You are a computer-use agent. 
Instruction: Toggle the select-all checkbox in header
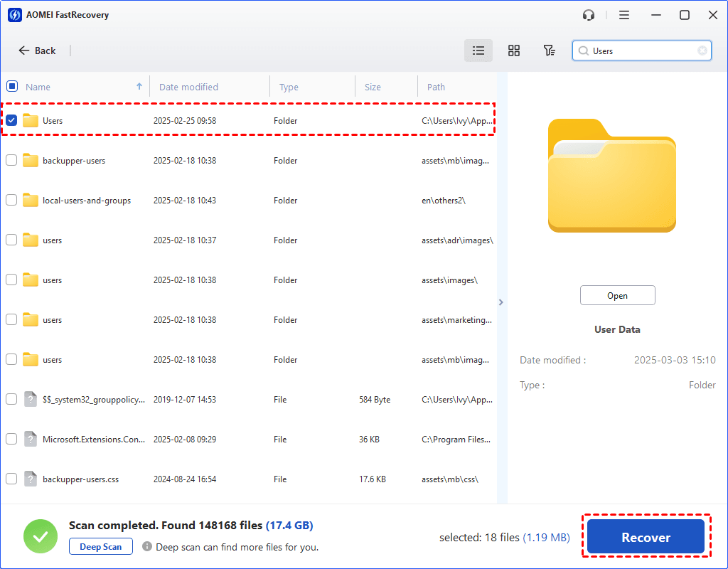tap(11, 85)
